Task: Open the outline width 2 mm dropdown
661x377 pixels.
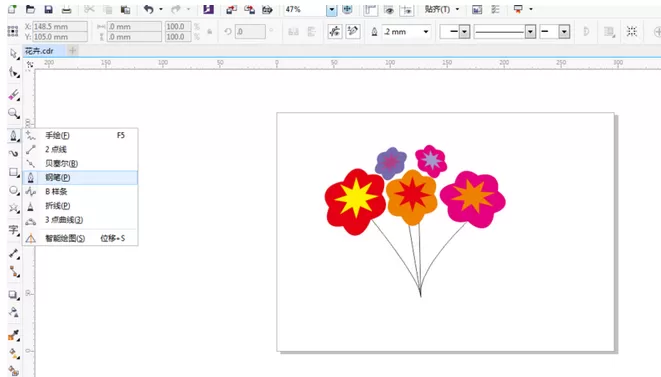Action: click(426, 32)
